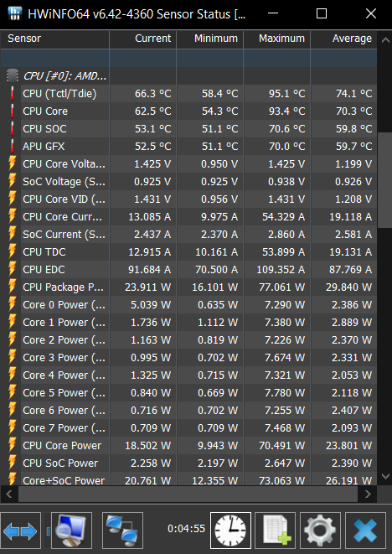Click the 70.491 W CPU Core Power maximum
Image resolution: width=392 pixels, height=554 pixels.
click(x=281, y=445)
